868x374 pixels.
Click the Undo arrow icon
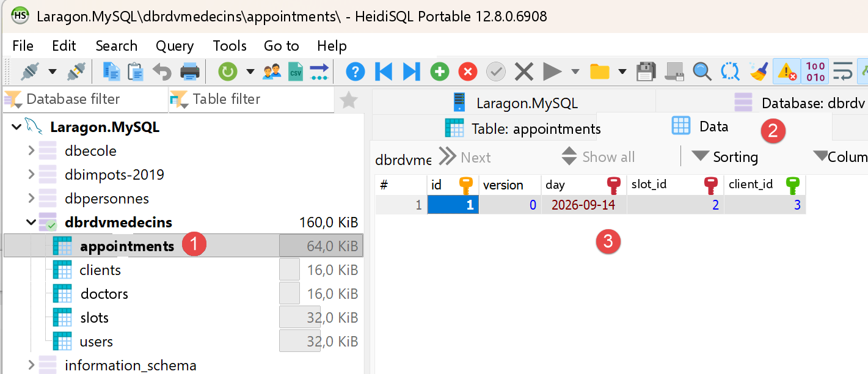point(162,71)
